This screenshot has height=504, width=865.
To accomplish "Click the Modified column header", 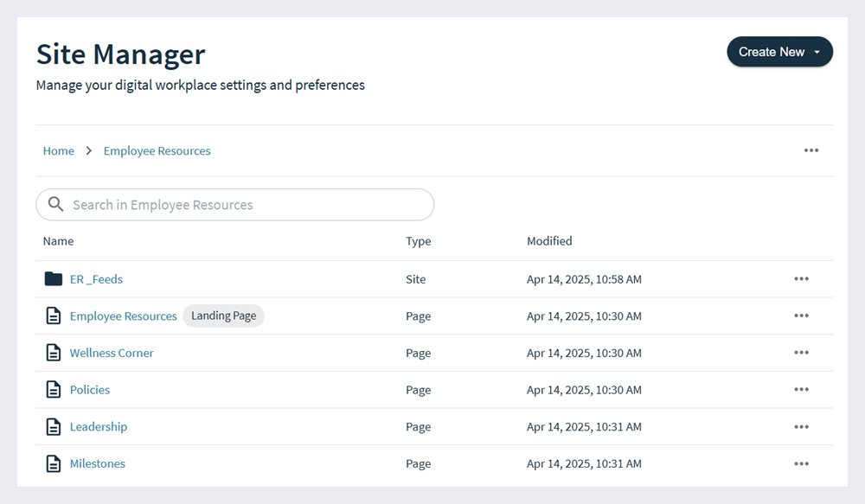I will [x=549, y=241].
